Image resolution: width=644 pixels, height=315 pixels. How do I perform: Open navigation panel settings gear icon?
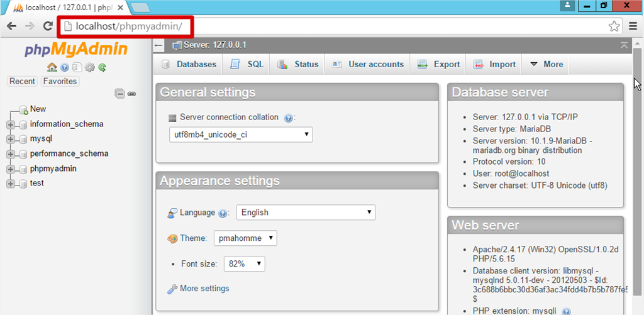point(89,67)
